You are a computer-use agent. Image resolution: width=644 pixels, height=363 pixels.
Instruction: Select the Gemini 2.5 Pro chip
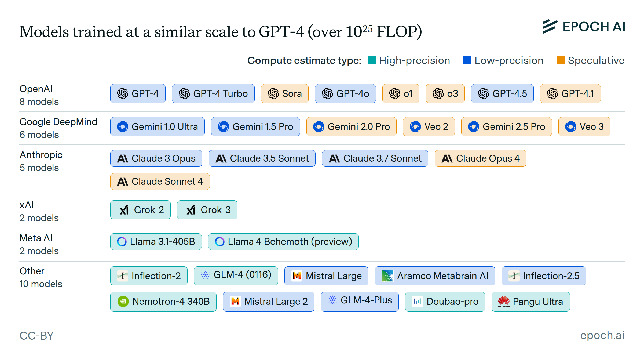506,127
